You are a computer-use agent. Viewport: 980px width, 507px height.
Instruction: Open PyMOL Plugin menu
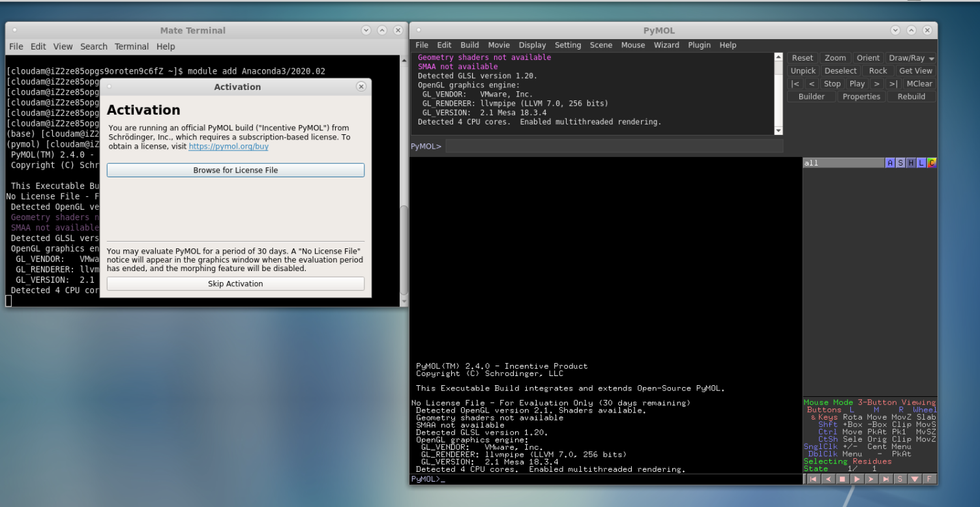click(x=699, y=45)
